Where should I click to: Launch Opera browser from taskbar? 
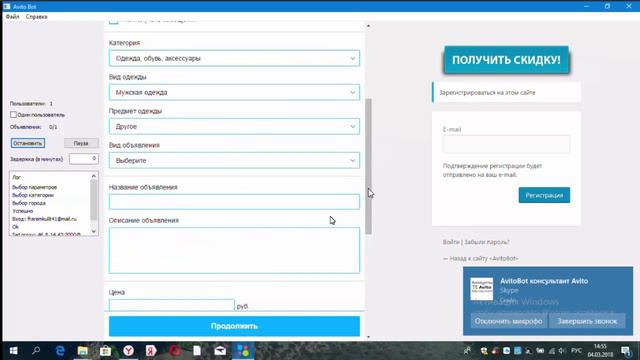click(x=175, y=351)
